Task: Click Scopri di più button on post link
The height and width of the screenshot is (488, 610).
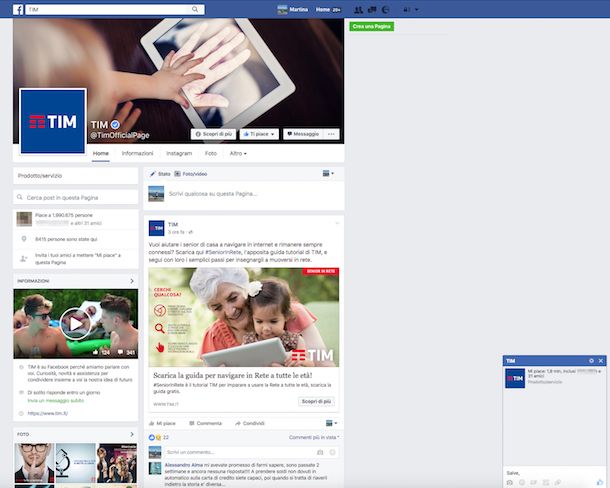Action: [316, 401]
